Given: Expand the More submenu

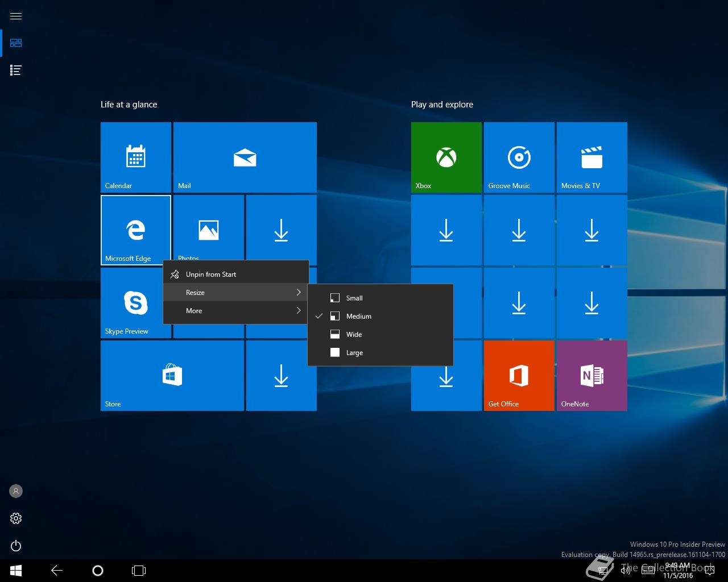Looking at the screenshot, I should (236, 310).
